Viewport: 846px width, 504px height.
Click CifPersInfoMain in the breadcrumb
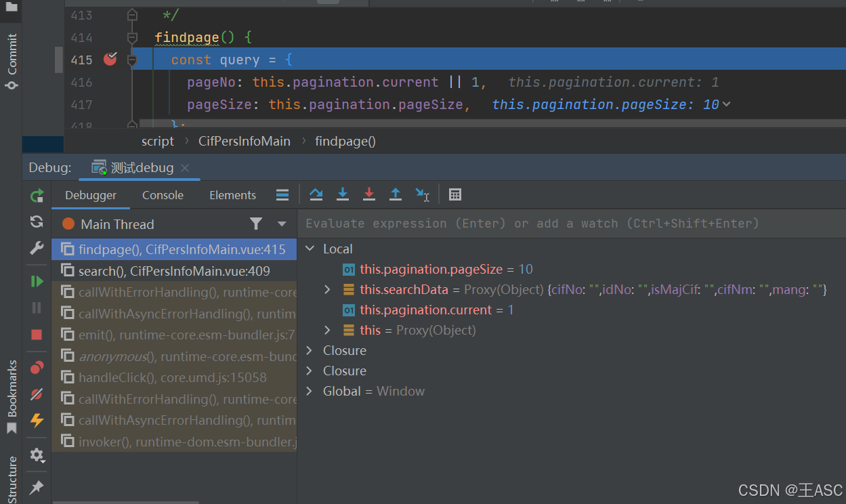point(244,141)
